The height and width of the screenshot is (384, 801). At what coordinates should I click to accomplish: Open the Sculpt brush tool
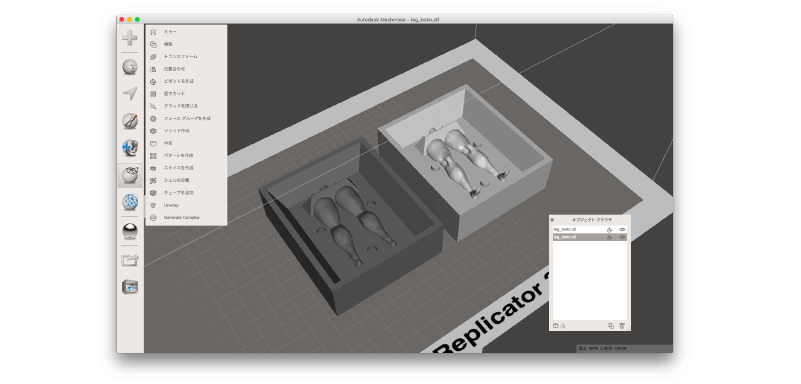130,121
